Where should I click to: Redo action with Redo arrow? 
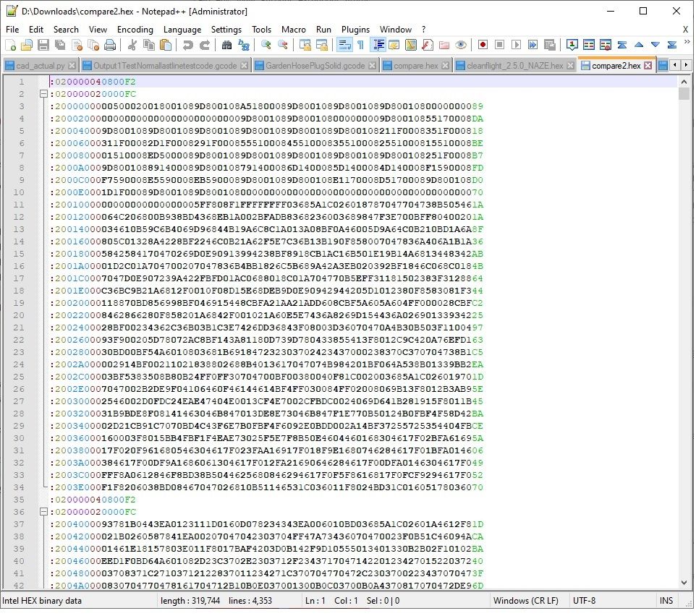(x=204, y=45)
